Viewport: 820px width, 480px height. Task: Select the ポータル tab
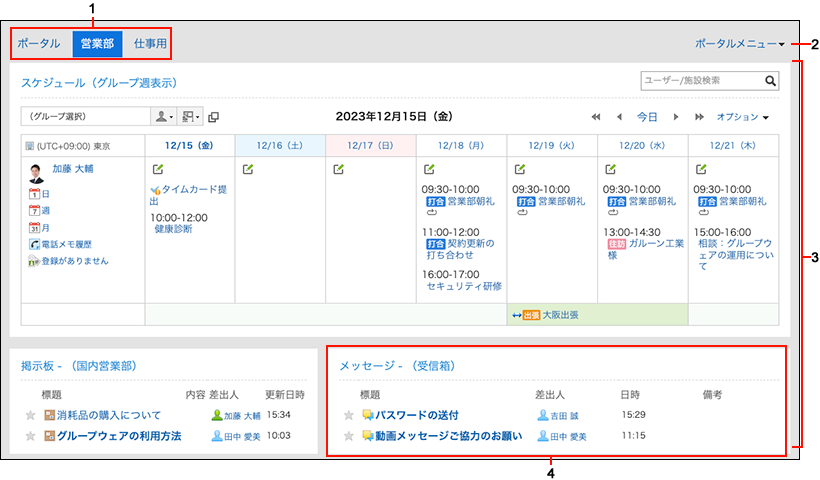pyautogui.click(x=39, y=44)
